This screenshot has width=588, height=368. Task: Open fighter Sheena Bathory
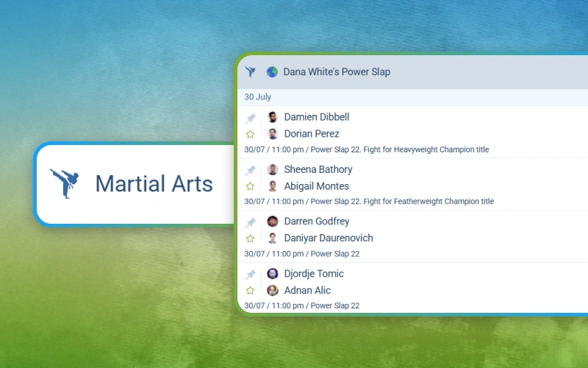point(318,169)
